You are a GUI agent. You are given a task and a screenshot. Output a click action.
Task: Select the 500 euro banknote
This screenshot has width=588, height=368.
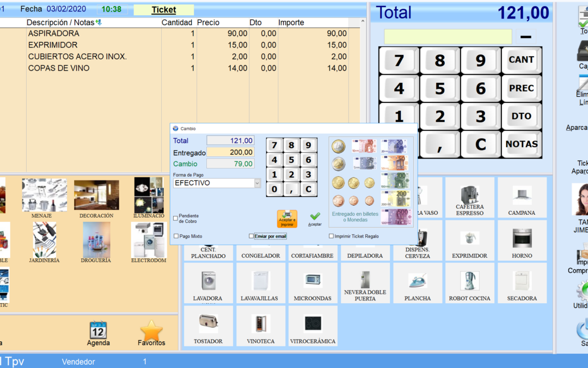pos(395,215)
